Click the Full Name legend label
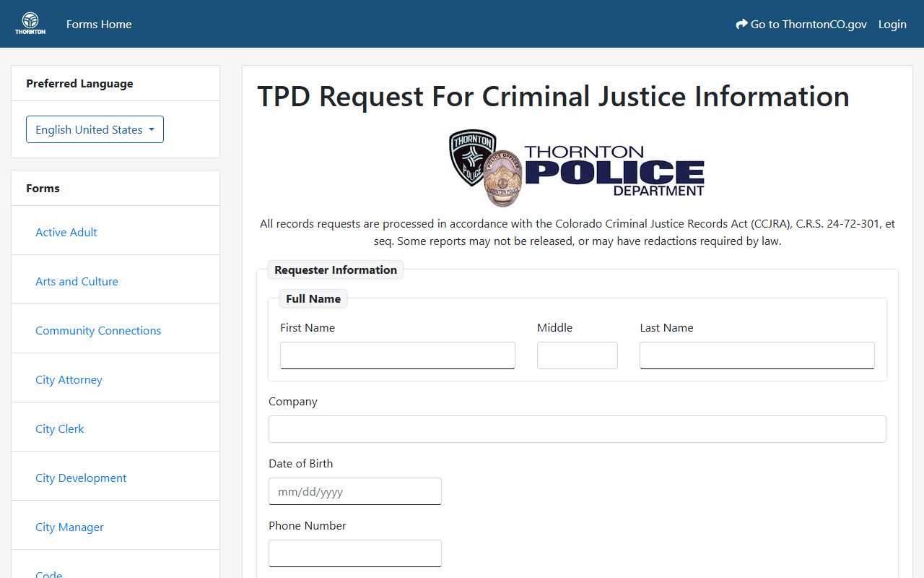This screenshot has height=578, width=924. tap(313, 298)
